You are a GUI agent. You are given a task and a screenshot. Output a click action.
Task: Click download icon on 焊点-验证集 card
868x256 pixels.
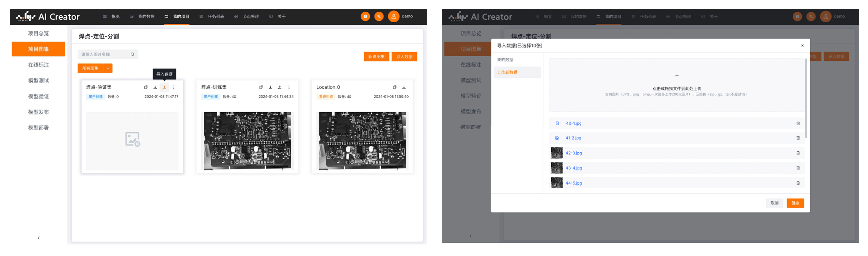155,87
